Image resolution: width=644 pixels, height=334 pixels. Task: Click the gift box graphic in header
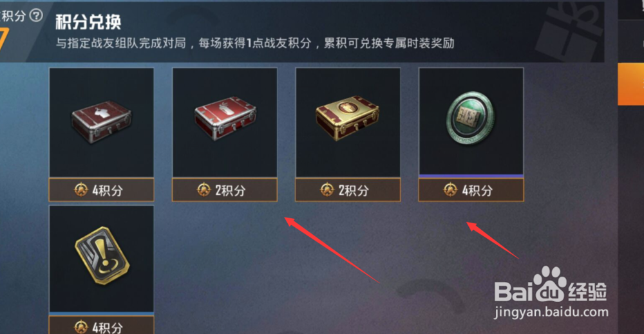[x=570, y=32]
